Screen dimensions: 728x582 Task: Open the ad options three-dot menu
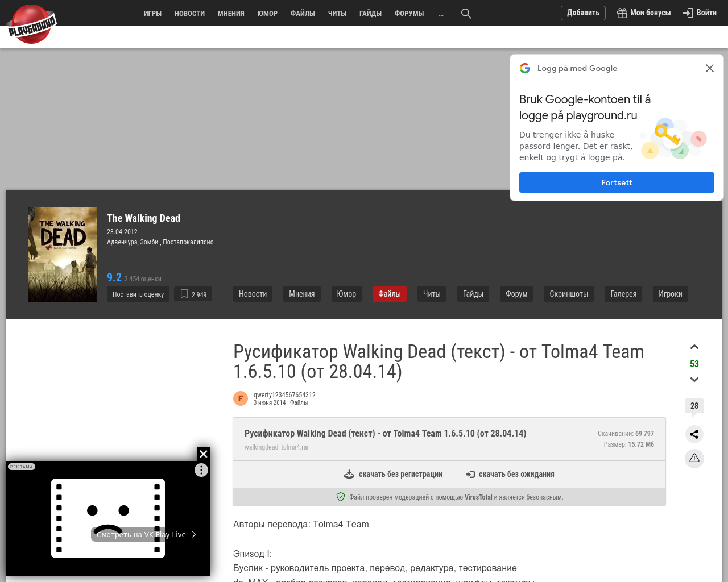click(201, 470)
